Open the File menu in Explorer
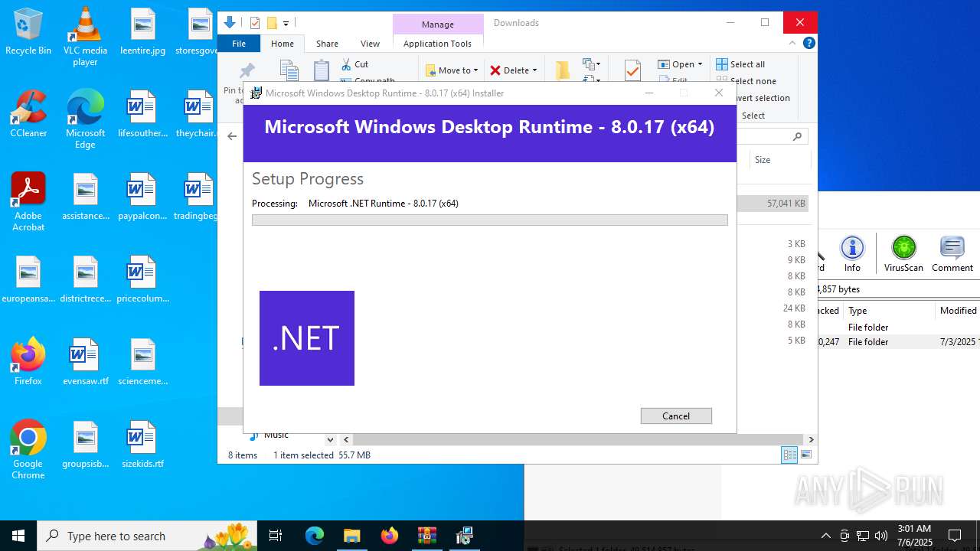Image resolution: width=980 pixels, height=551 pixels. click(x=239, y=44)
